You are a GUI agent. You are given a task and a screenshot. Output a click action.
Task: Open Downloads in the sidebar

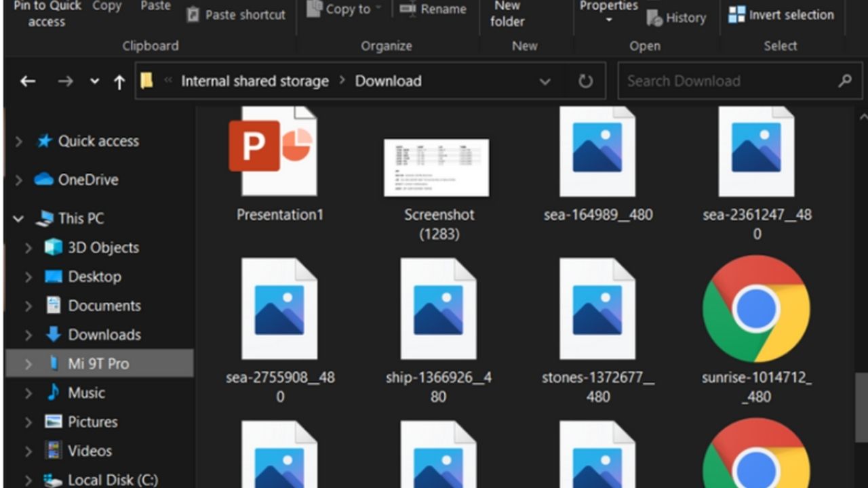[93, 335]
